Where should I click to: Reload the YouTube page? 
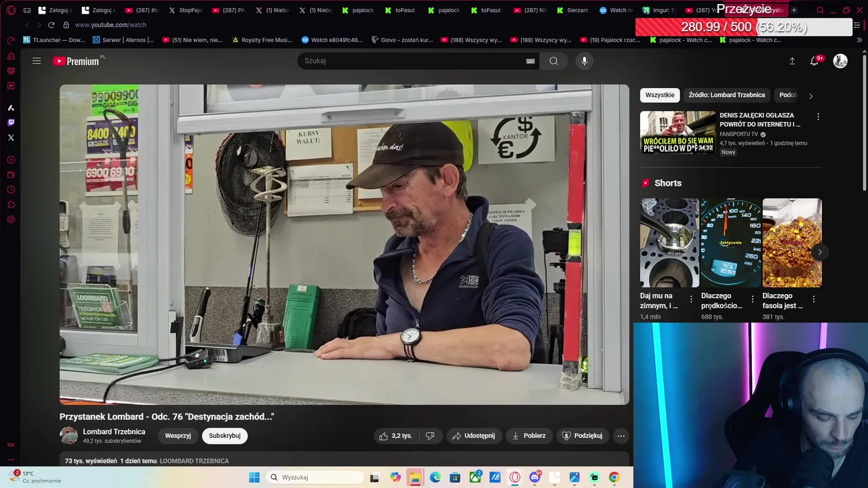(x=51, y=25)
